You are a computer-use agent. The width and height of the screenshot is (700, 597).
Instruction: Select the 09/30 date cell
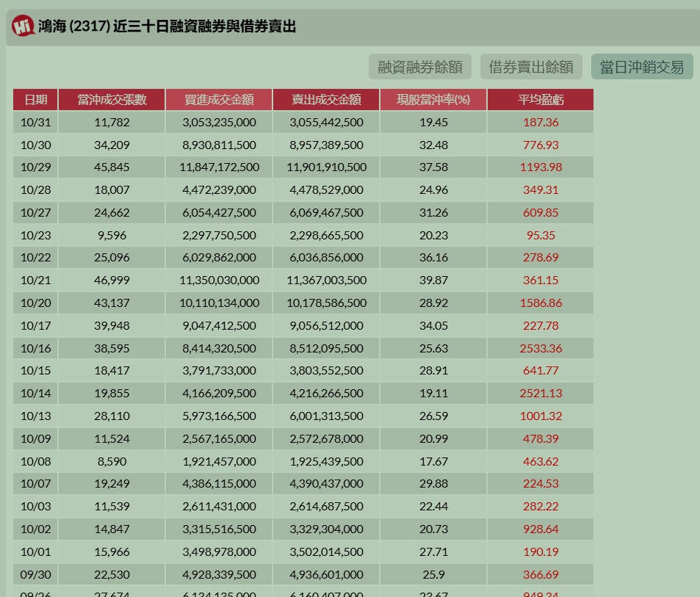(x=36, y=575)
